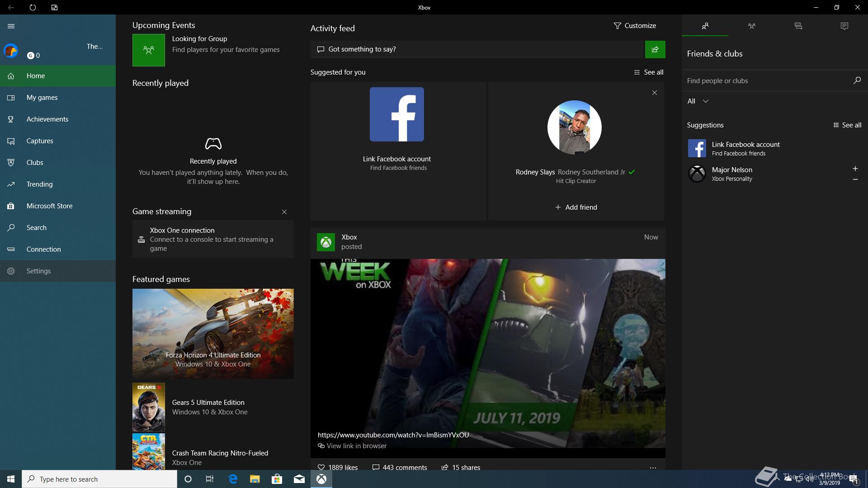The width and height of the screenshot is (868, 488).
Task: Click the compact overlay icon in title bar
Action: (x=54, y=7)
